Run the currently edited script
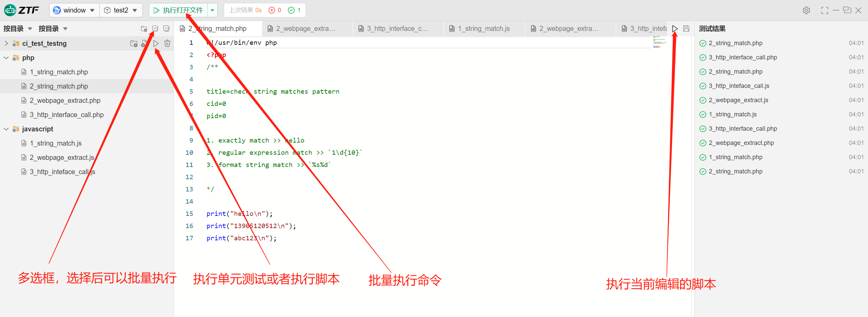Screen dimensions: 868x317 (675, 29)
